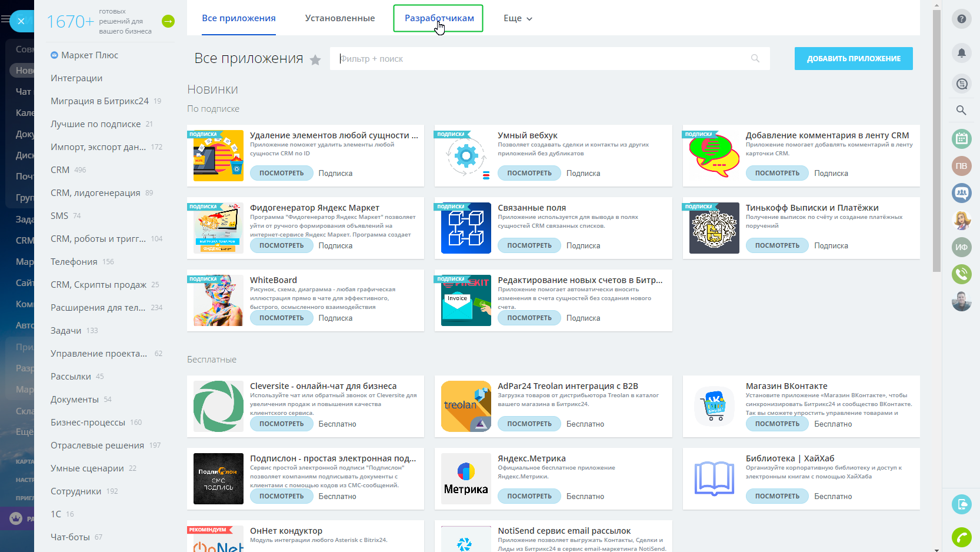Open the Связанные поля app icon
The height and width of the screenshot is (552, 980).
click(x=466, y=228)
